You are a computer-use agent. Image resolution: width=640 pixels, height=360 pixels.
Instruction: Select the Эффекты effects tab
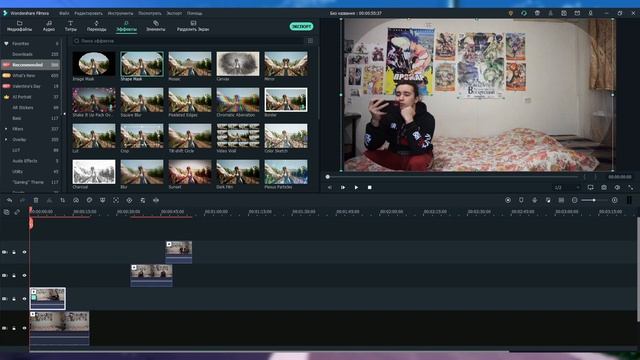(x=126, y=26)
